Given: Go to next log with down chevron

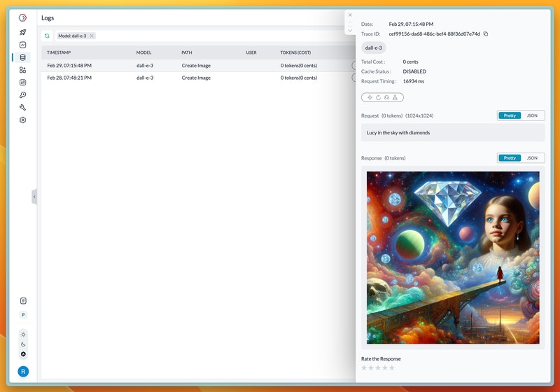Looking at the screenshot, I should point(350,30).
